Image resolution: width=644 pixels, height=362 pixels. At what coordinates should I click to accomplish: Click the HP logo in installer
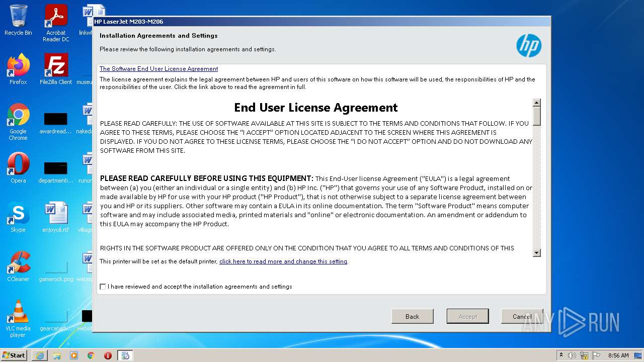pyautogui.click(x=529, y=46)
